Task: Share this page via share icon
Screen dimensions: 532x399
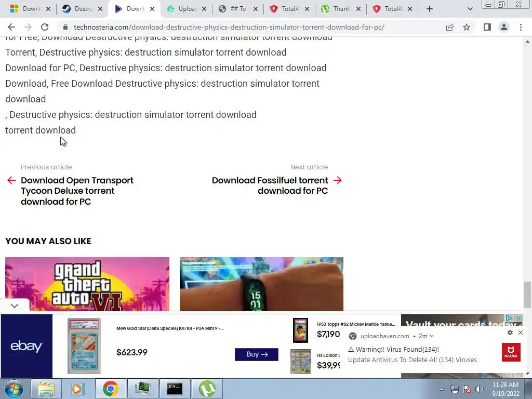Action: point(450,27)
